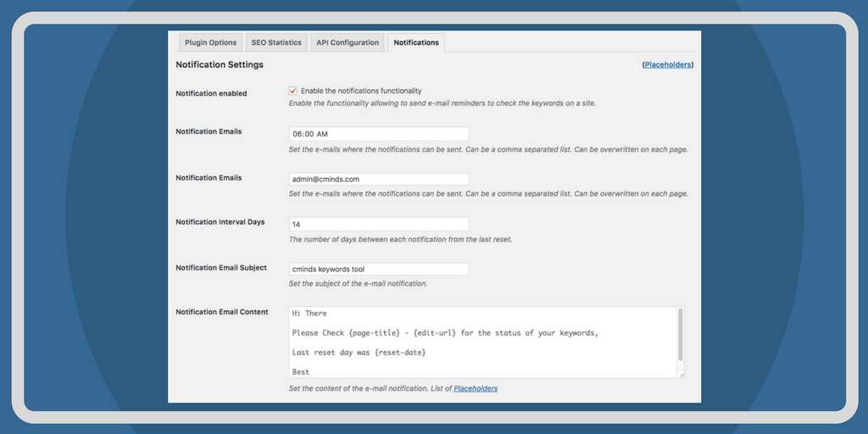The width and height of the screenshot is (868, 434).
Task: Grab the textarea resize handle corner
Action: point(680,374)
